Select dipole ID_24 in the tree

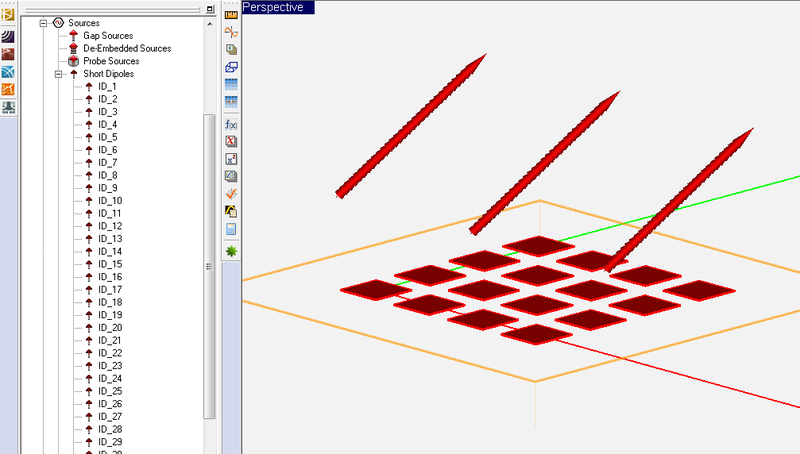pyautogui.click(x=110, y=379)
